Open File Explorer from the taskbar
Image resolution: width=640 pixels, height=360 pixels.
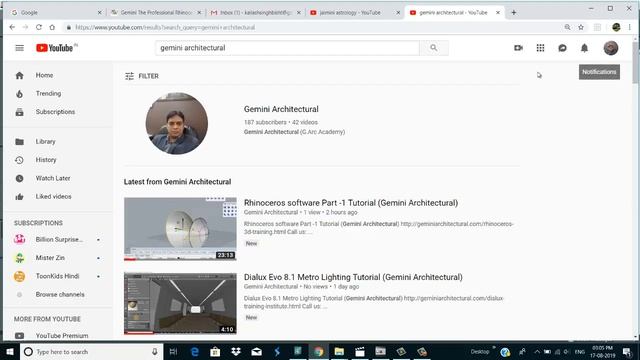point(339,351)
